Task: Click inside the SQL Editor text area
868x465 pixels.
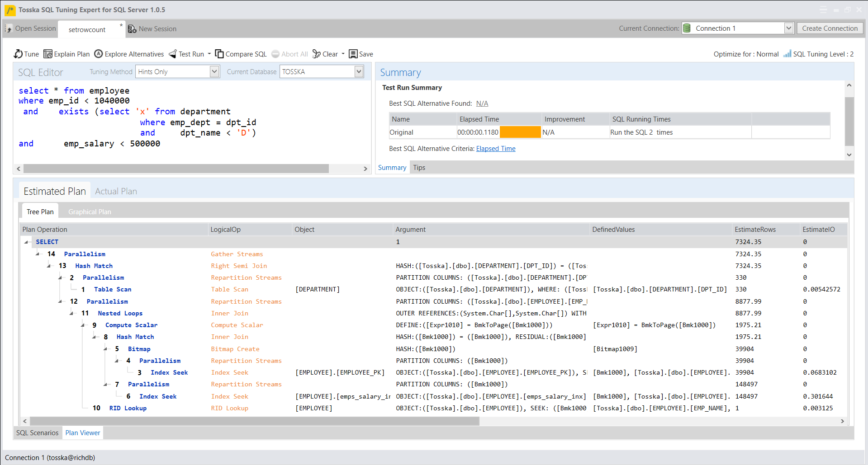Action: (x=192, y=122)
